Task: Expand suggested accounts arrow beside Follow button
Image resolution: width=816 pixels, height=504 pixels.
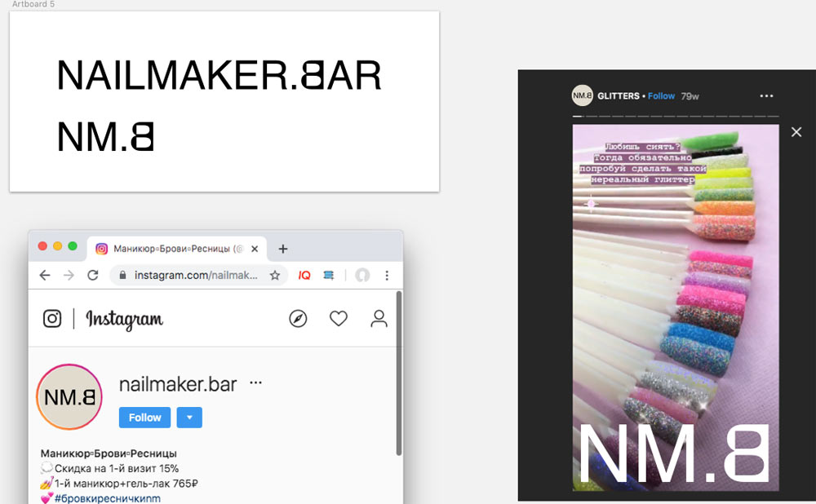Action: pyautogui.click(x=189, y=418)
